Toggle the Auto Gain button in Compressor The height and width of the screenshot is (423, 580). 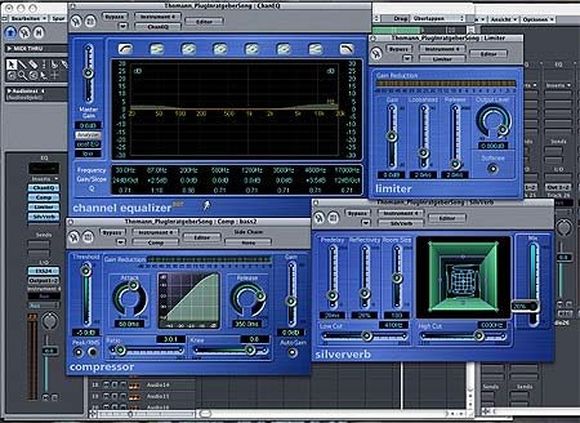click(x=293, y=352)
